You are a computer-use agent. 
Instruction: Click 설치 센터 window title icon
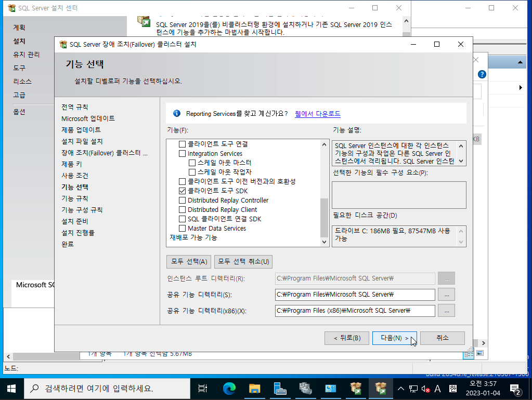(x=11, y=8)
